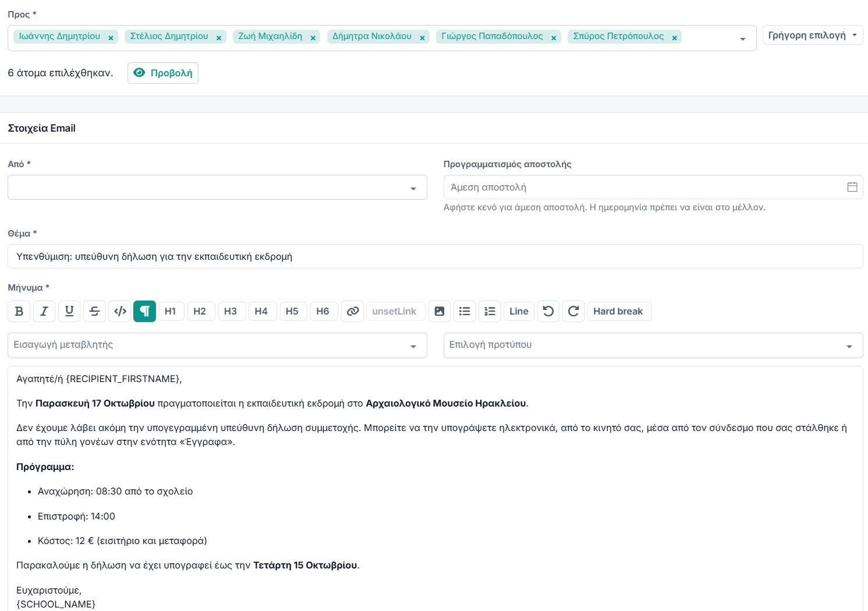This screenshot has height=611, width=868.
Task: Remove recipient Γιώργος Παπαδόπουλος
Action: coord(554,38)
